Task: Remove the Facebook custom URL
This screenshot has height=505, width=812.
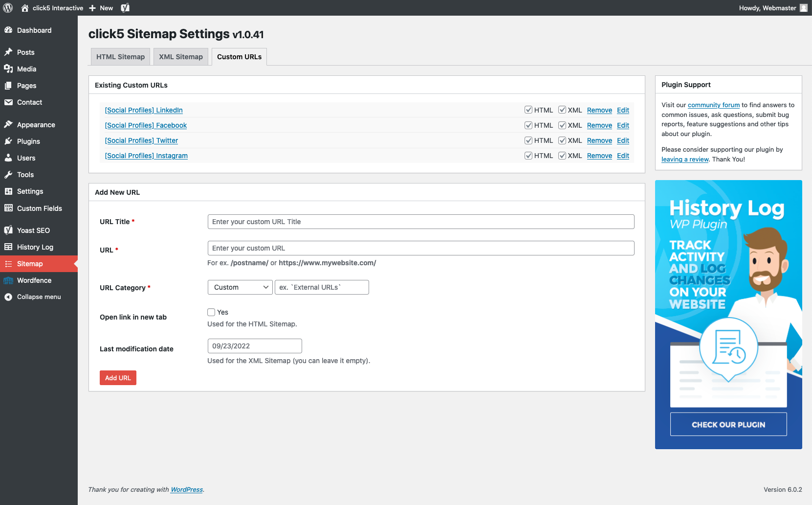Action: click(x=599, y=125)
